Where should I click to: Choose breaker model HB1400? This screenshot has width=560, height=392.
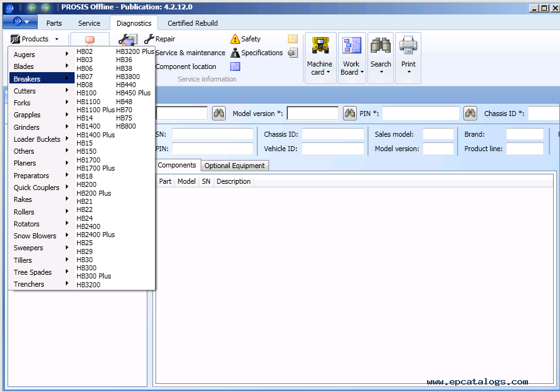[88, 126]
